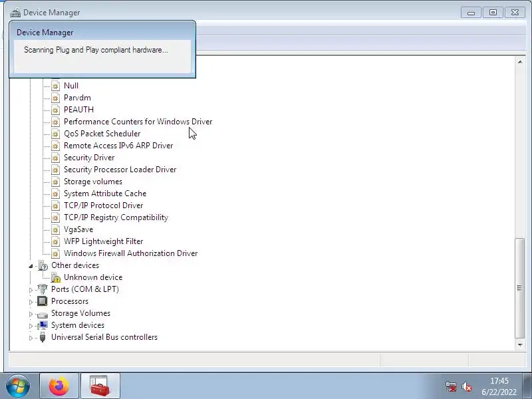Select the System Attribute Cache entry
The image size is (532, 399).
pos(105,194)
